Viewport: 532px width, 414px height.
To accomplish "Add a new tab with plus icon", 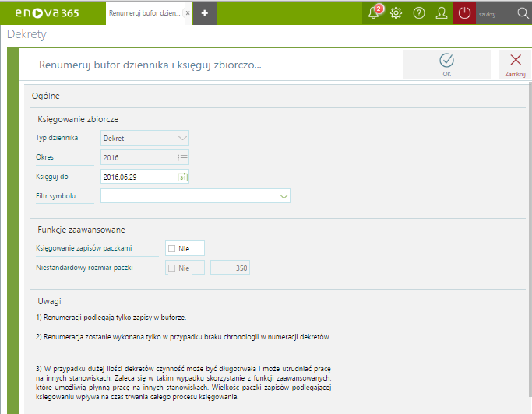I will pyautogui.click(x=205, y=13).
